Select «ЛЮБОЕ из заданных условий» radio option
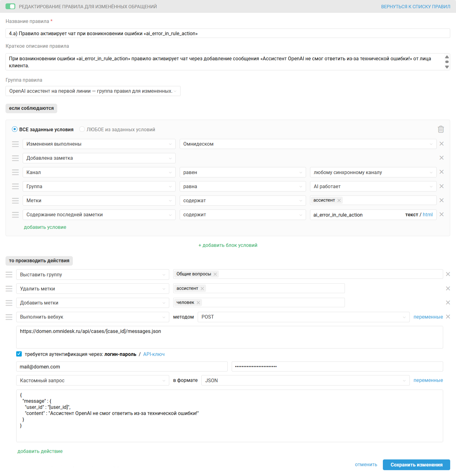This screenshot has height=476, width=456. coord(82,129)
